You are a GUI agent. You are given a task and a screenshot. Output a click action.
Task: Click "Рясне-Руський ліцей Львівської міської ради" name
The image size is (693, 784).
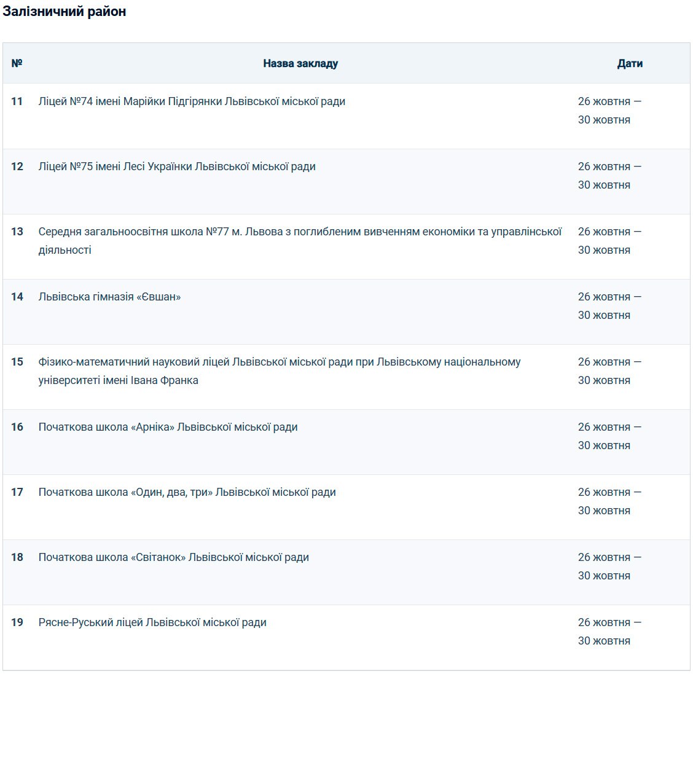(152, 622)
